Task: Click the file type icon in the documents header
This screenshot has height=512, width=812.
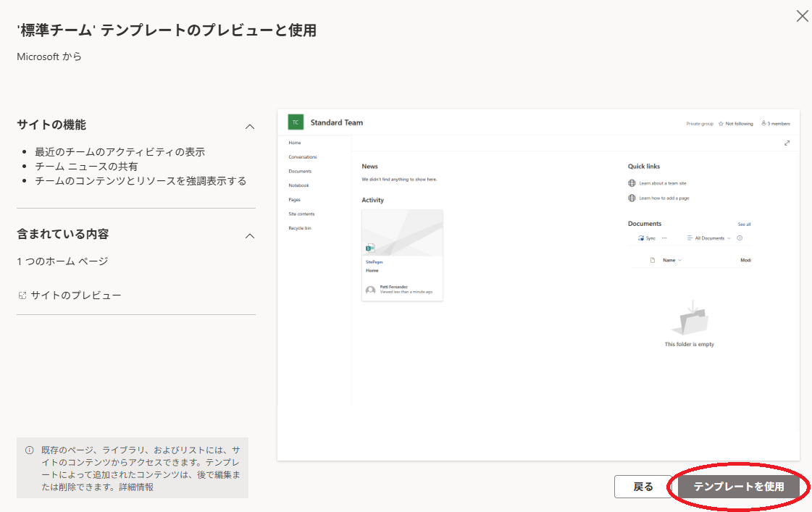Action: (653, 261)
